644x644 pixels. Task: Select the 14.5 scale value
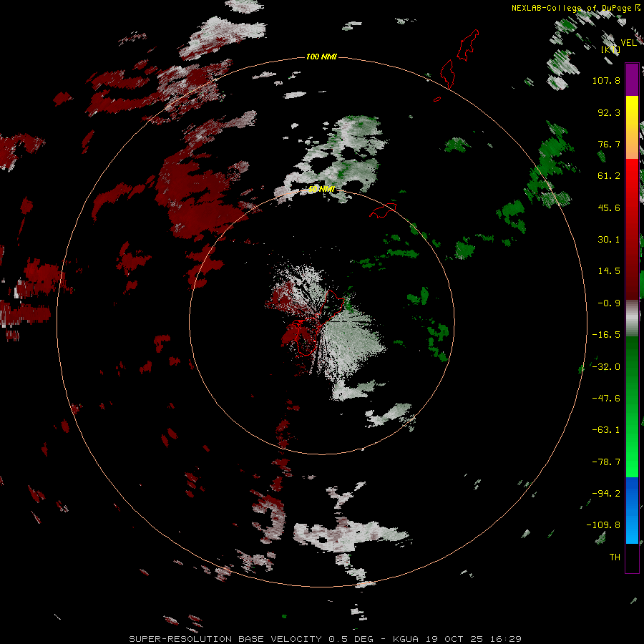(x=609, y=271)
